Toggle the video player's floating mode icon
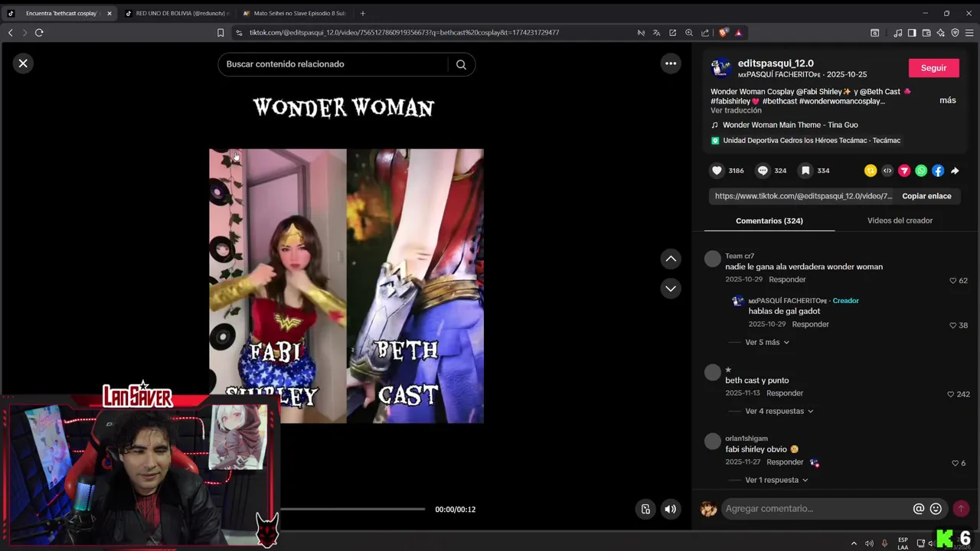 pos(645,509)
